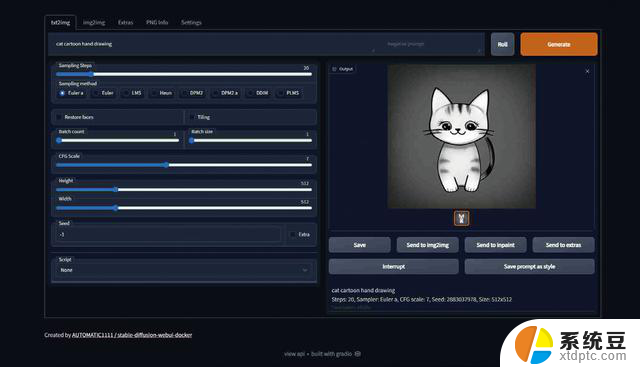The image size is (640, 367).
Task: Close the output image preview
Action: [x=587, y=71]
